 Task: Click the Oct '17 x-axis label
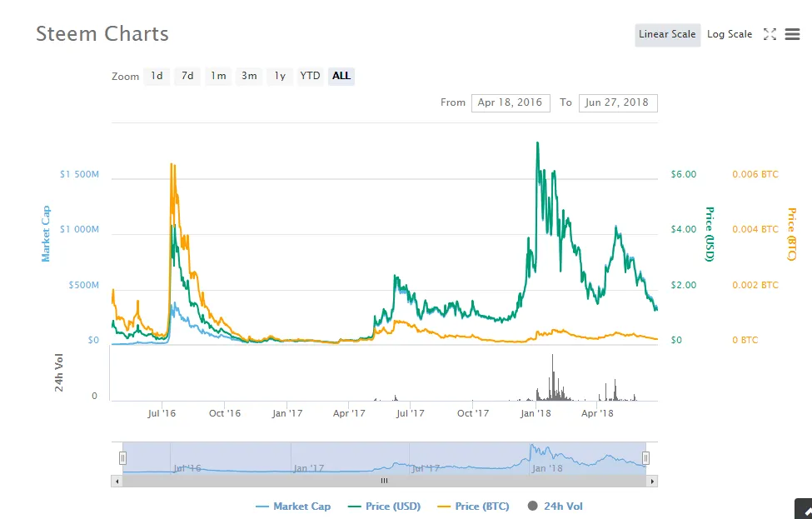point(473,413)
